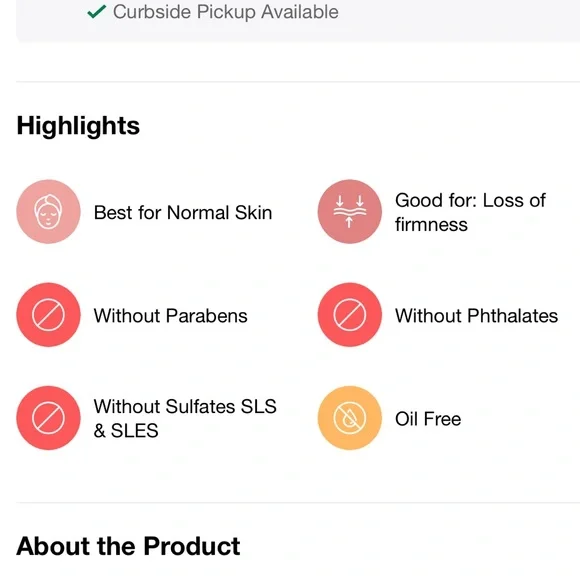
Task: Select Good for: Loss of firmness text
Action: 470,212
